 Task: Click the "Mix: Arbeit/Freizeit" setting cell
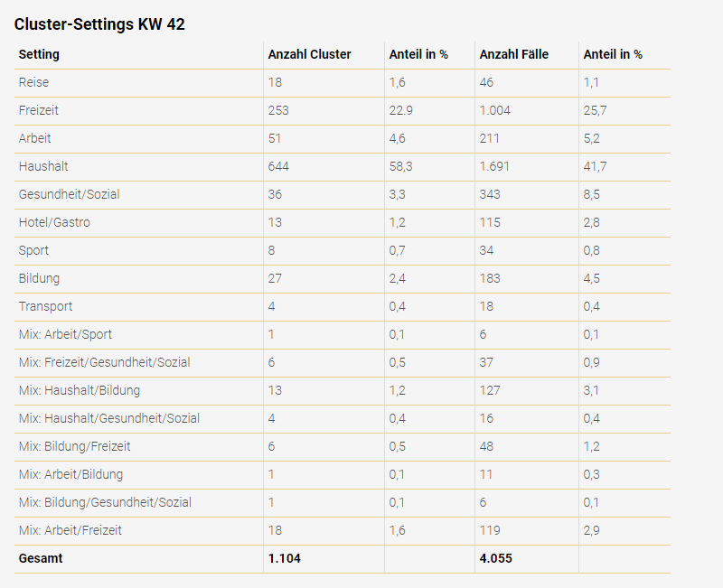pos(70,530)
